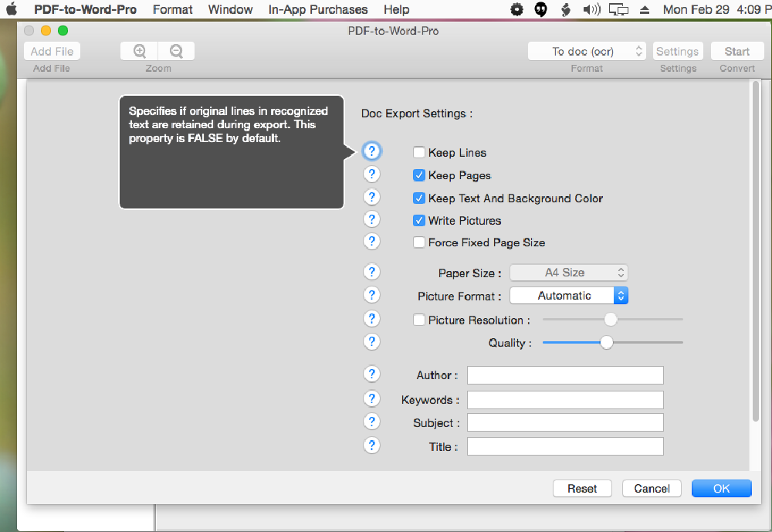
Task: Click the eject icon in menu bar
Action: (x=645, y=9)
